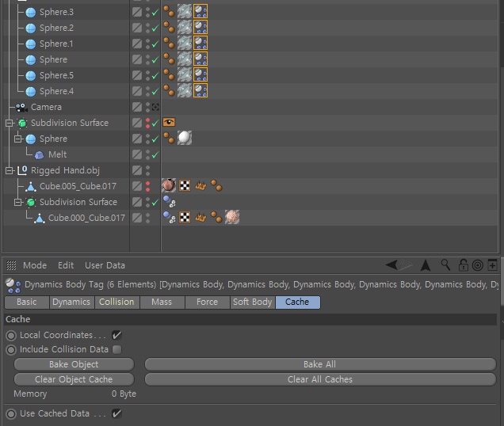
Task: Collapse the top-level Subdivision Surface tree
Action: point(10,123)
